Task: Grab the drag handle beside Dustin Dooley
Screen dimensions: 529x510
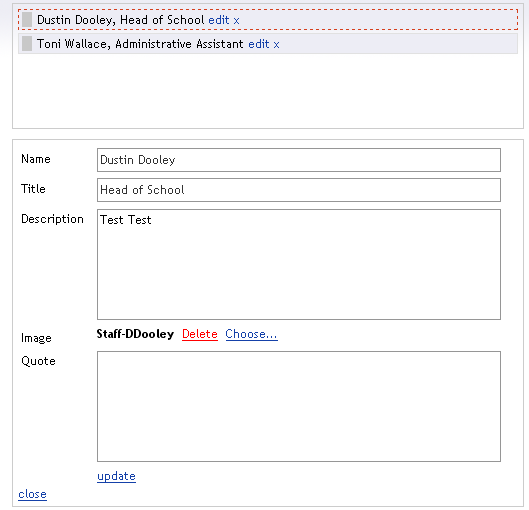Action: [27, 20]
